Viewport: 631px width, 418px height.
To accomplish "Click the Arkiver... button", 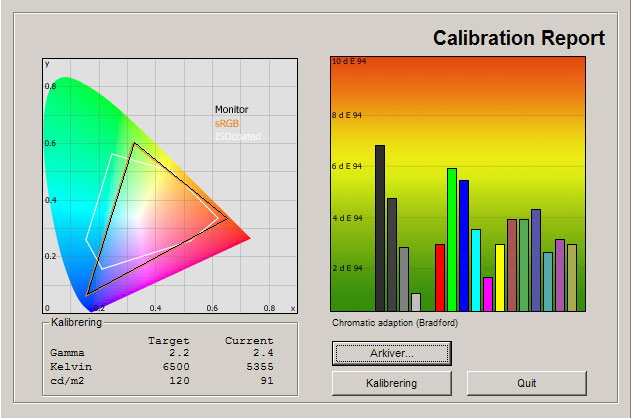I will point(392,353).
